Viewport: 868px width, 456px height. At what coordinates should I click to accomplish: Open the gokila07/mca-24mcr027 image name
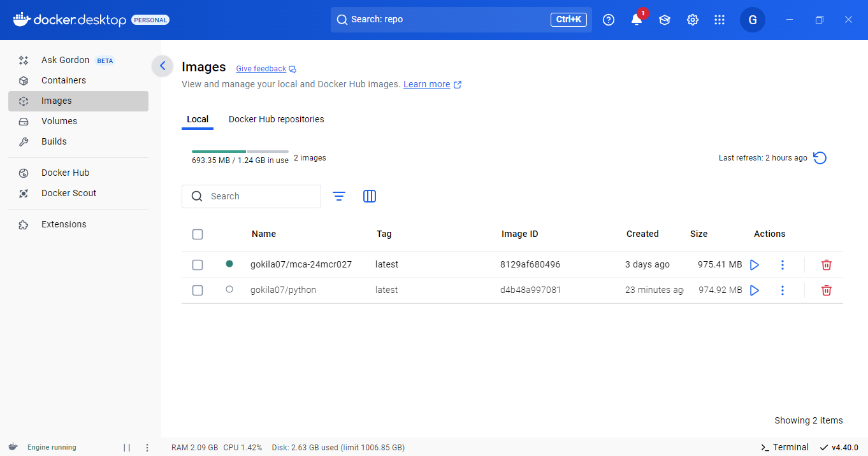point(301,264)
